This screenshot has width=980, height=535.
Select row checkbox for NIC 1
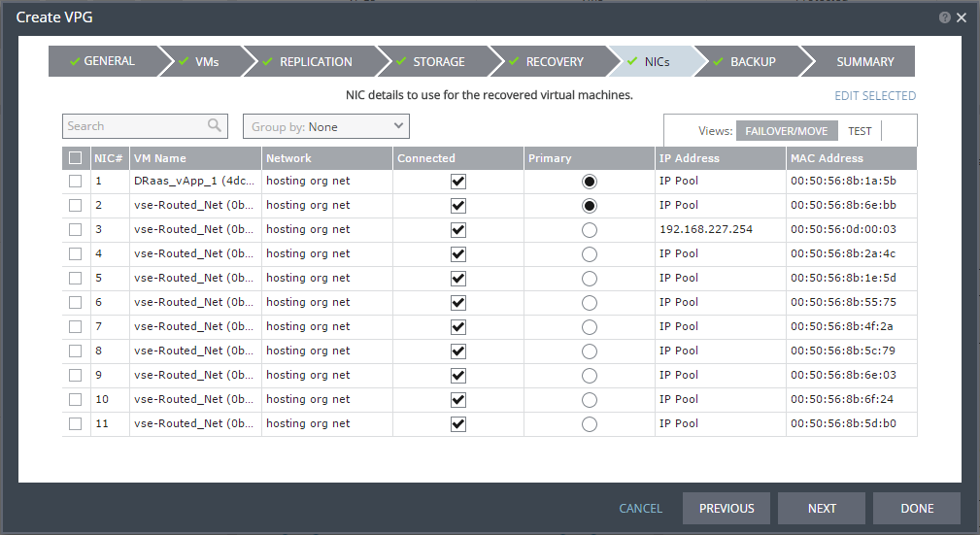coord(76,182)
